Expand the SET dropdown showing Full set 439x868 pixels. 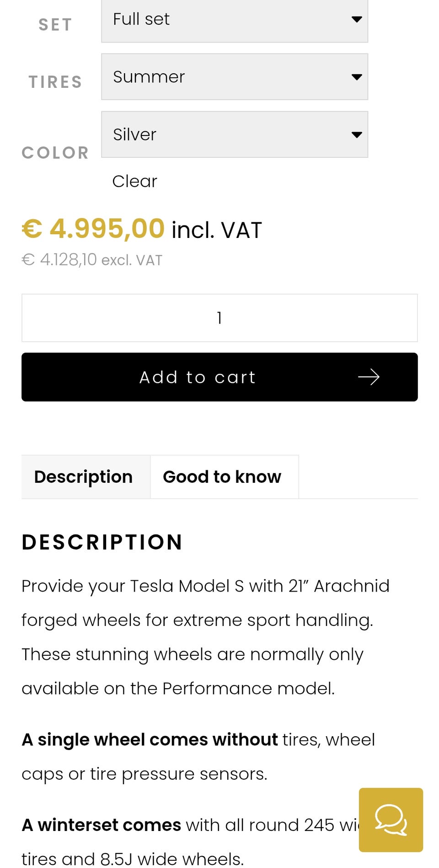tap(234, 20)
